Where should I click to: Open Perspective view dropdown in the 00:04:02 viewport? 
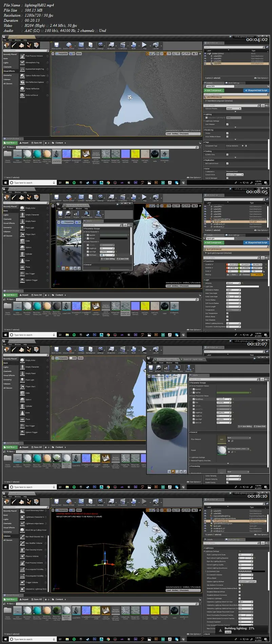pos(62,54)
